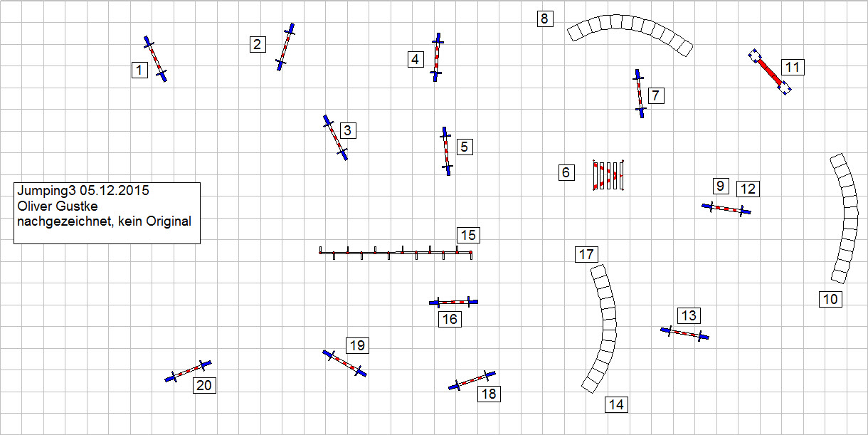
Task: Click the curved tunnel beside label 10
Action: (847, 217)
